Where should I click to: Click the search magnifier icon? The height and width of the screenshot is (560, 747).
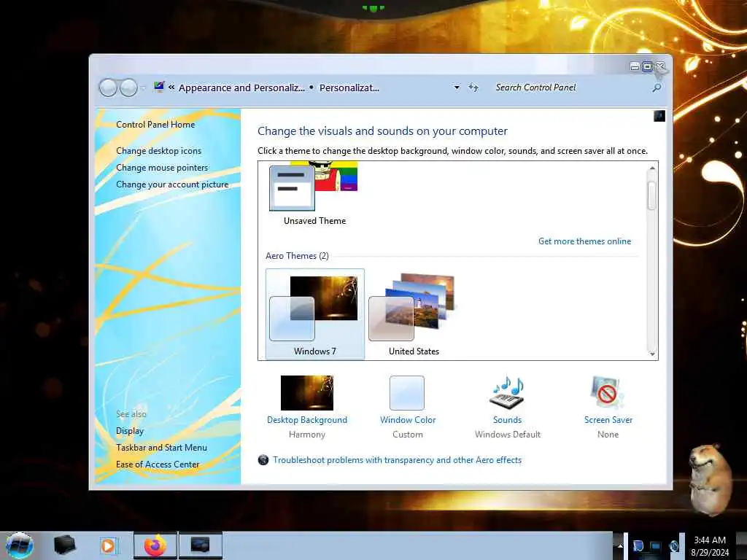pyautogui.click(x=657, y=87)
